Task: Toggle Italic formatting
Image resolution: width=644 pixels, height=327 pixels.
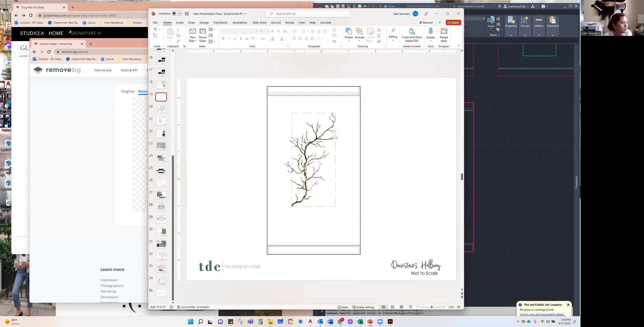Action: [229, 38]
